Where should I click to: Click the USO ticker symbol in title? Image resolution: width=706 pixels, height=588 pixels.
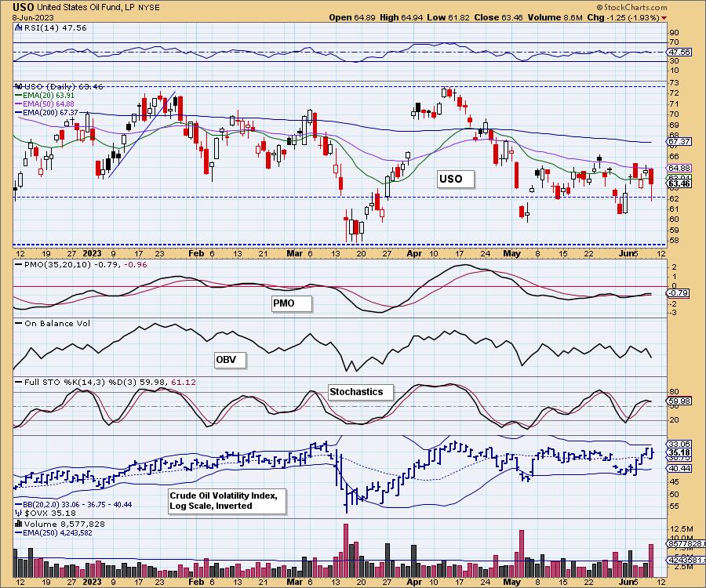pos(23,7)
